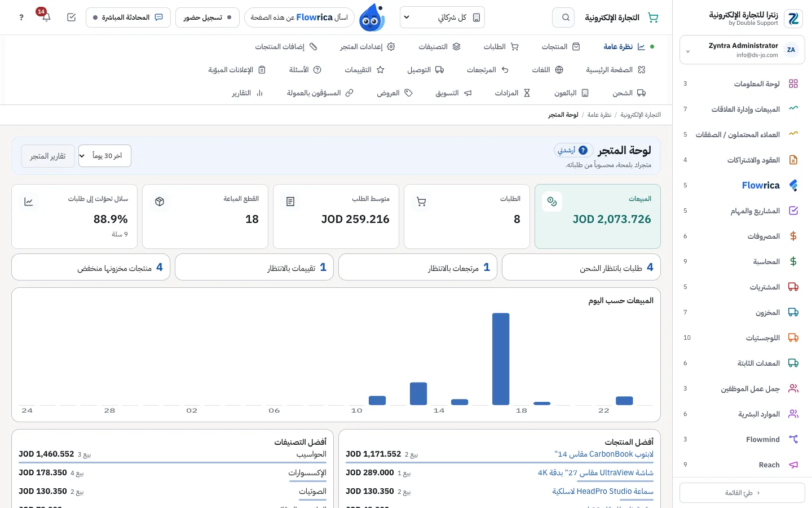Click the Flowrica water drop mascot
812x508 pixels.
(x=372, y=17)
